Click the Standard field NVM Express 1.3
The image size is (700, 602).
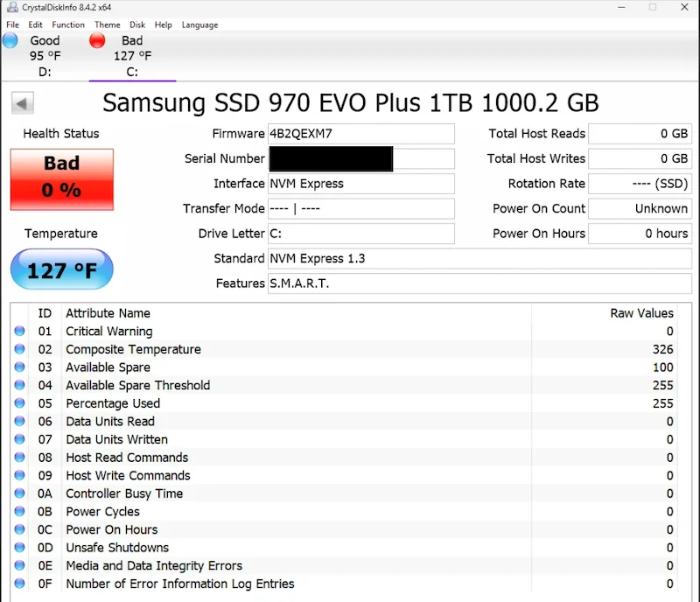[x=479, y=259]
